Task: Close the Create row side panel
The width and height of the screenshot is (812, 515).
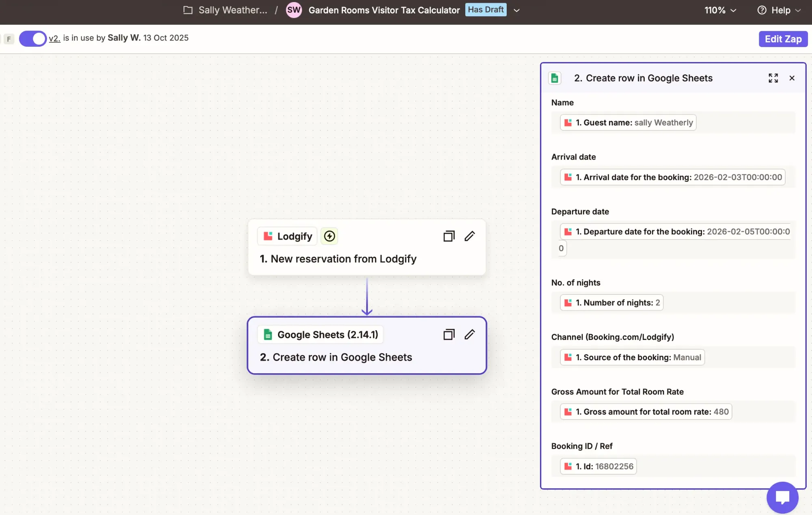Action: coord(792,78)
